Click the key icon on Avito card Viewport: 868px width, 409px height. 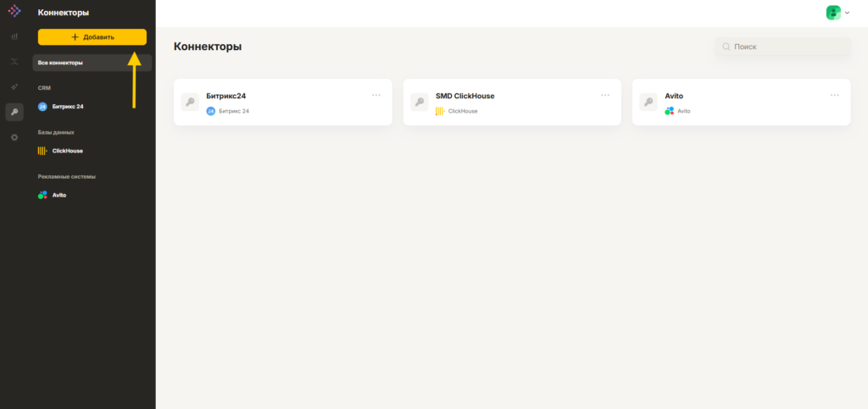[x=648, y=102]
